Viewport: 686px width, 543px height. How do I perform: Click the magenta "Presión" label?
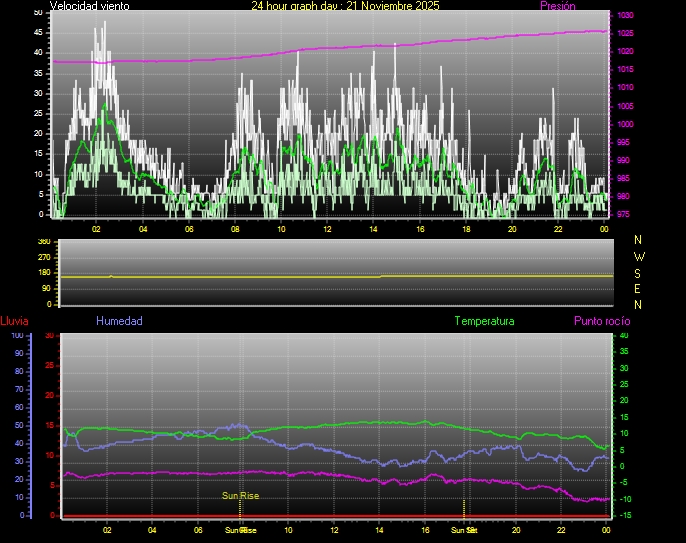(557, 6)
